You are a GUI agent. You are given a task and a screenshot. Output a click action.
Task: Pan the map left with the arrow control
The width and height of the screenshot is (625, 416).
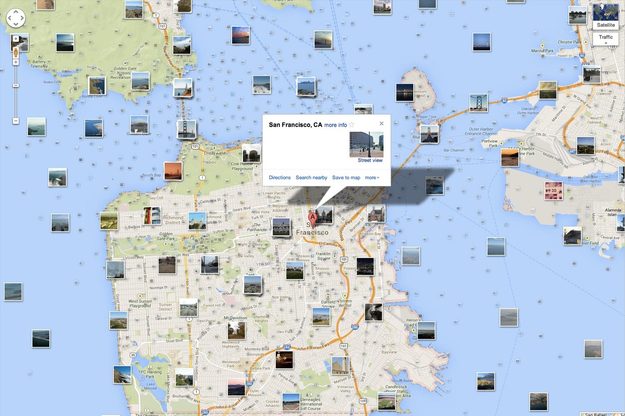coord(10,18)
